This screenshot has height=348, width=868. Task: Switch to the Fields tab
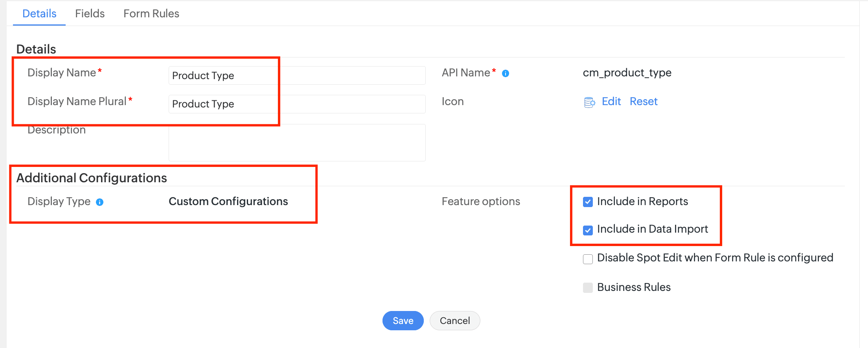(90, 14)
